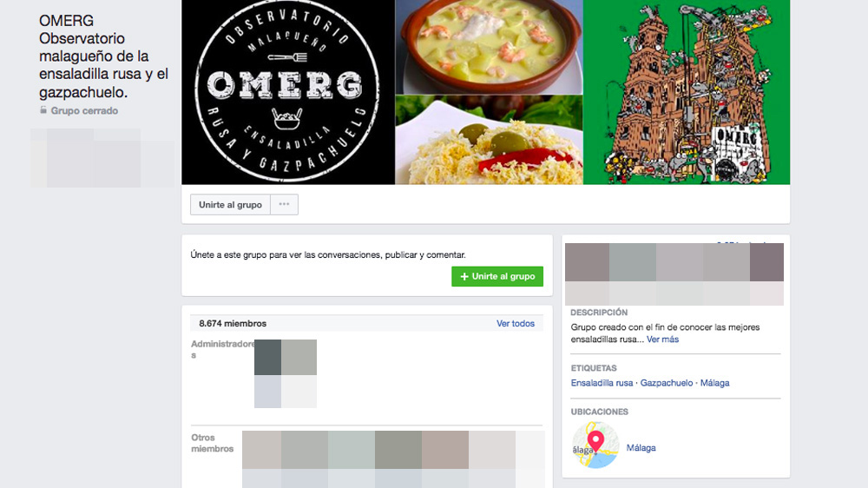Click the OMERG group title text
Screen dimensions: 868x488
[103, 56]
